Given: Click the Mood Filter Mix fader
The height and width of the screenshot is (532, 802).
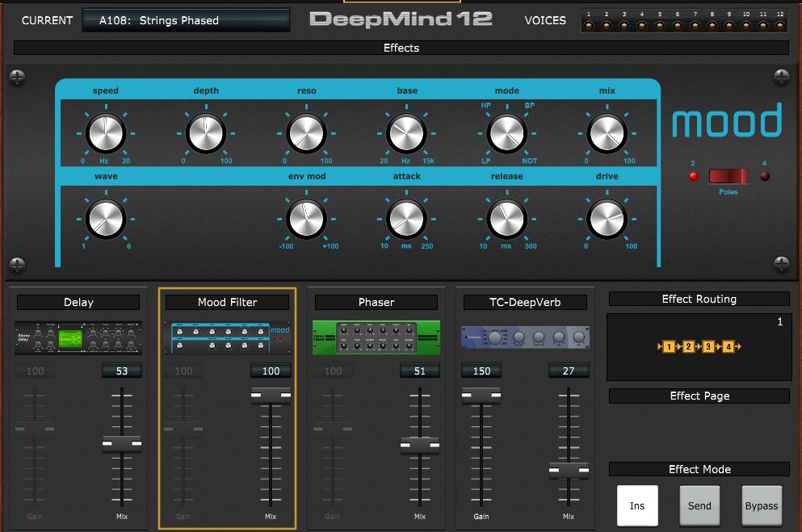Looking at the screenshot, I should (271, 396).
